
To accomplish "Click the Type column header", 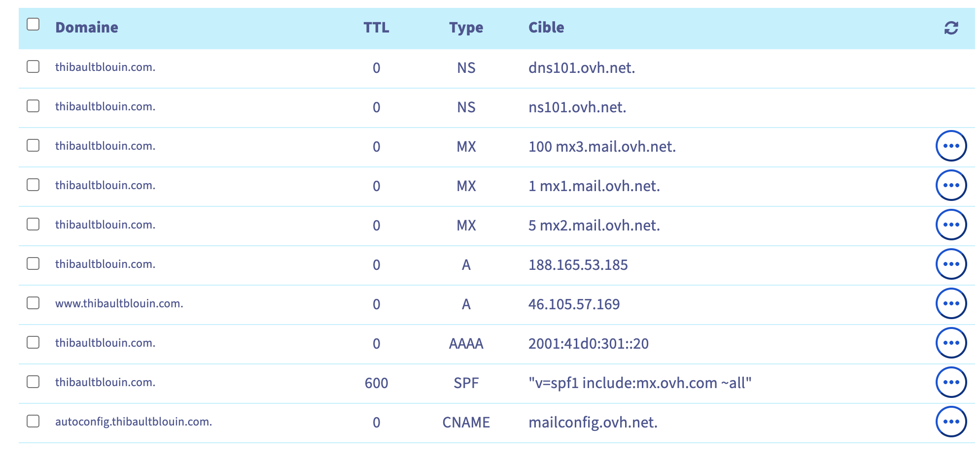I will 466,28.
